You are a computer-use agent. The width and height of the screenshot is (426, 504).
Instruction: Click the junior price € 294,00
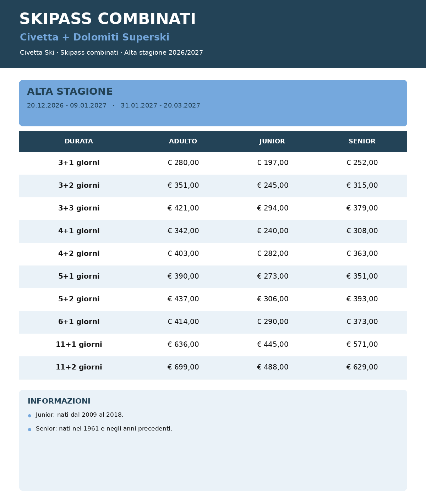[x=273, y=208]
